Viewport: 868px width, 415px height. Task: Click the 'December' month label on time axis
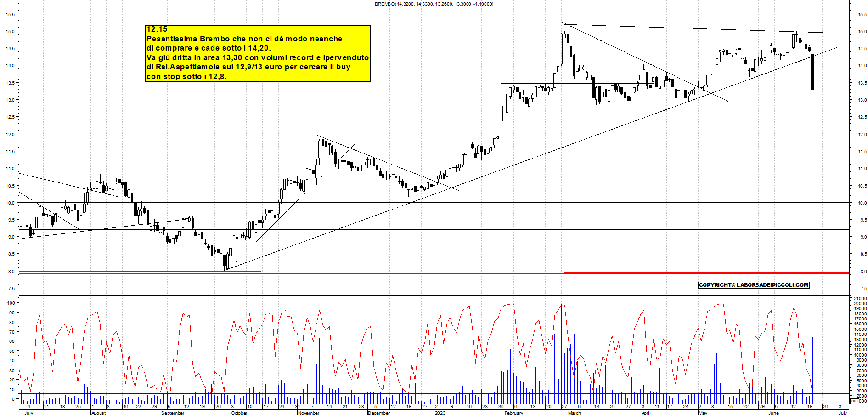click(x=379, y=413)
